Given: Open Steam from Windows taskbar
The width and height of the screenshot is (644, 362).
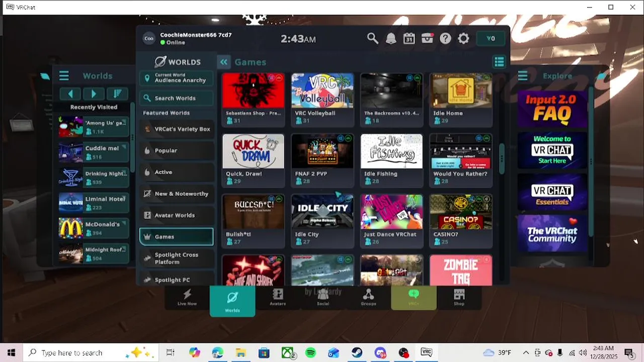Looking at the screenshot, I should [x=357, y=353].
